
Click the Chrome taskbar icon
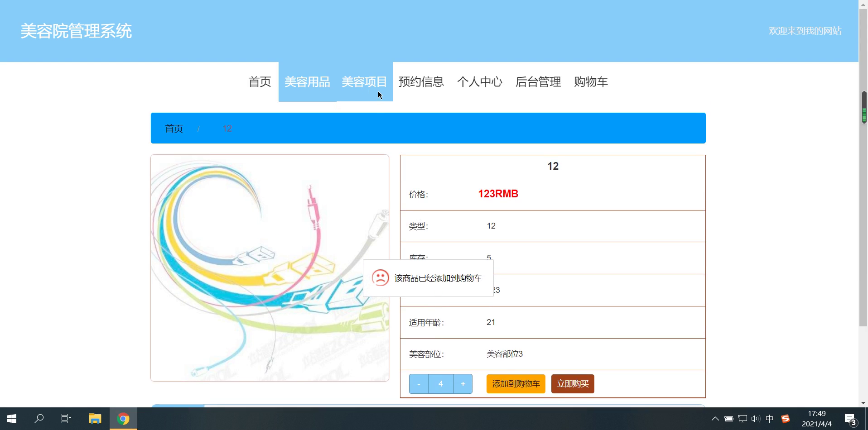click(123, 419)
